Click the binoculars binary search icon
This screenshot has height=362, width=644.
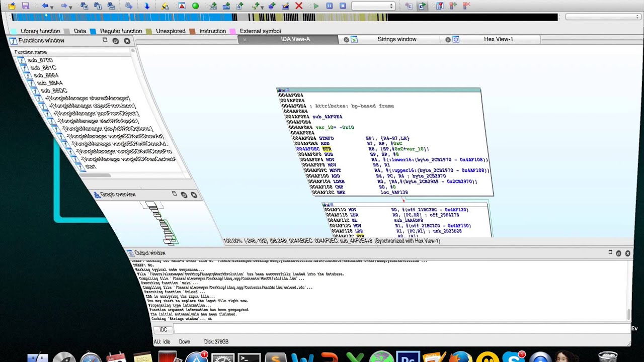click(111, 6)
